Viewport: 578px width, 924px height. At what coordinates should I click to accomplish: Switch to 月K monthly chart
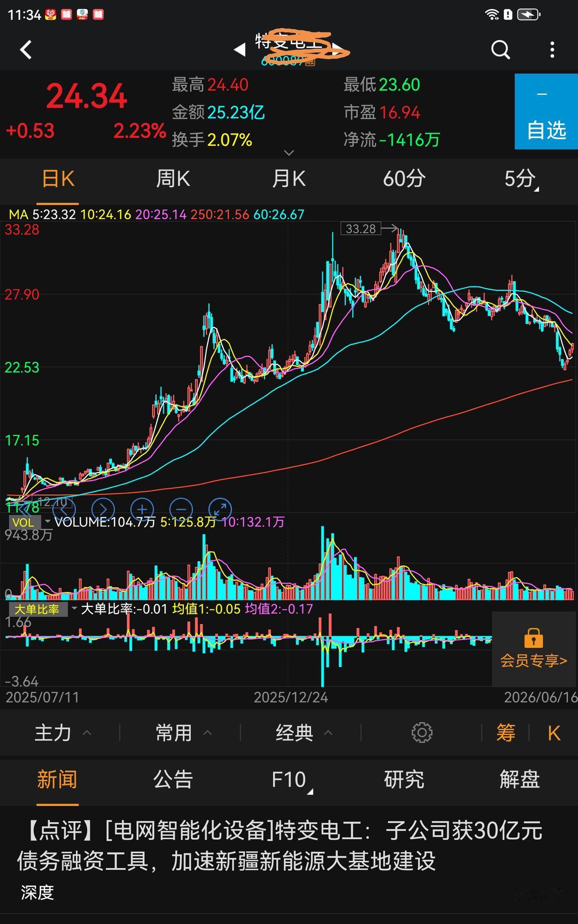tap(289, 179)
